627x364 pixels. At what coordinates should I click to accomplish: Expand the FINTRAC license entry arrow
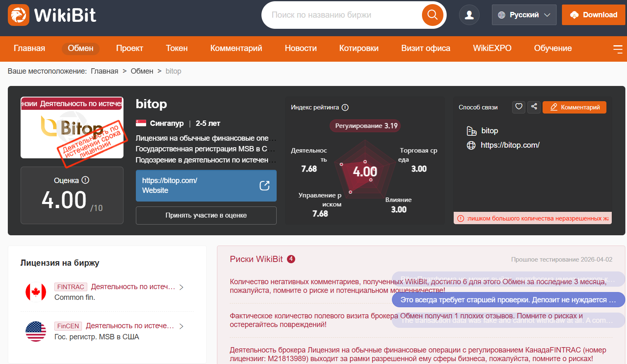182,287
